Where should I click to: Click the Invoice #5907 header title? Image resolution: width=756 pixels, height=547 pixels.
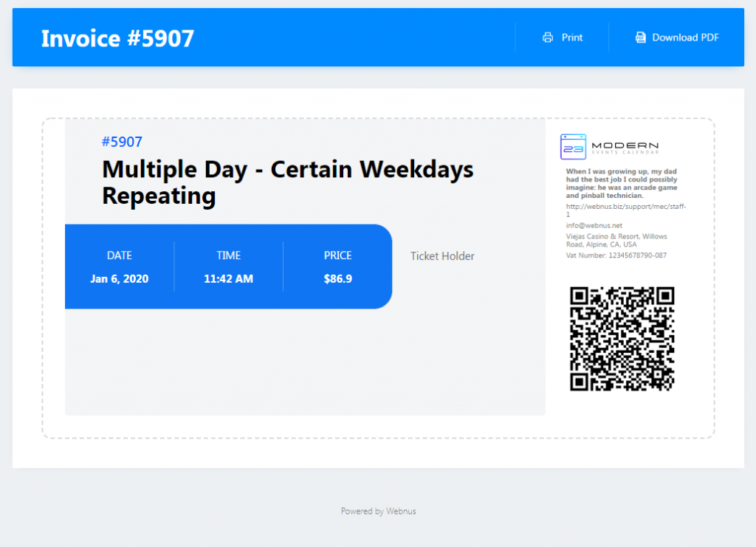(x=117, y=38)
